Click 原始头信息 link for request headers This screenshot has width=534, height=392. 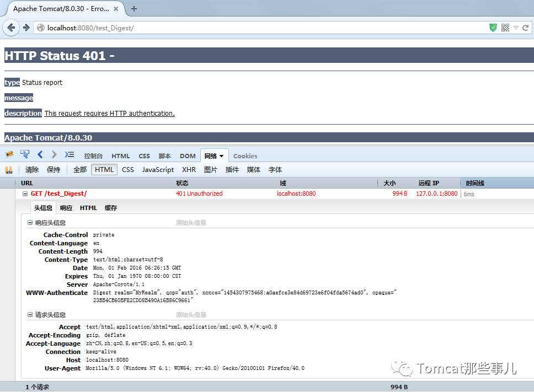pos(191,315)
